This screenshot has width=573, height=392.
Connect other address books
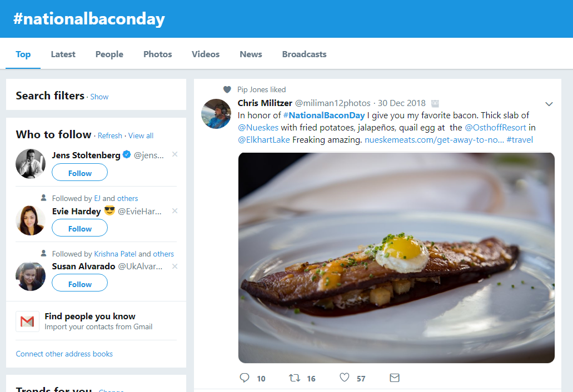click(64, 354)
